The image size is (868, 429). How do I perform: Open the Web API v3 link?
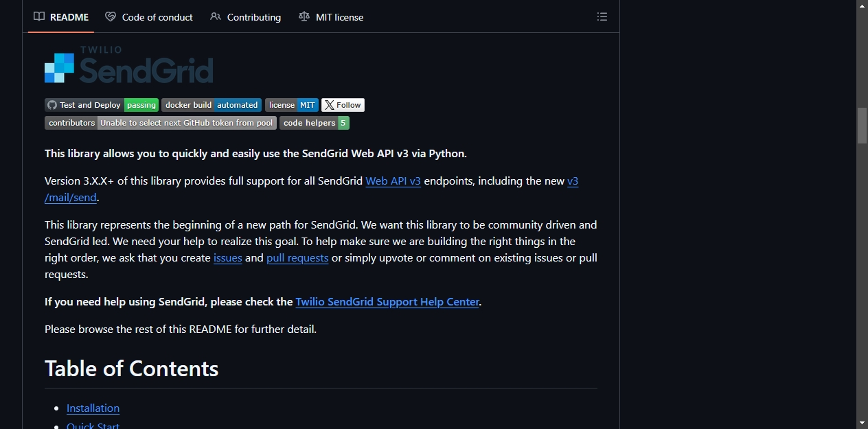pos(393,181)
